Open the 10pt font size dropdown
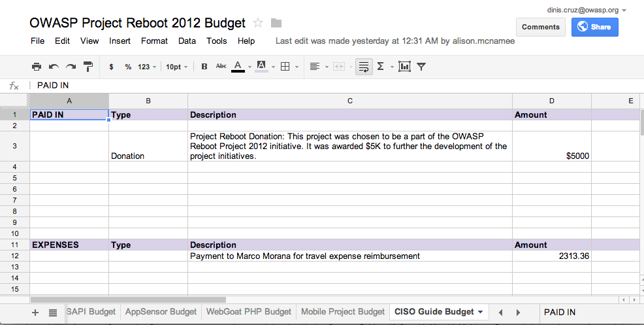Viewport: 644px width, 325px height. tap(177, 67)
